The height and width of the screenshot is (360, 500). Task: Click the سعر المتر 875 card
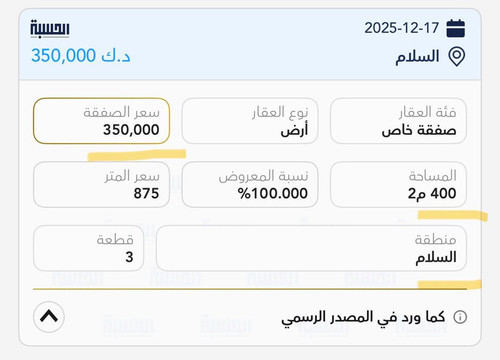click(x=101, y=184)
